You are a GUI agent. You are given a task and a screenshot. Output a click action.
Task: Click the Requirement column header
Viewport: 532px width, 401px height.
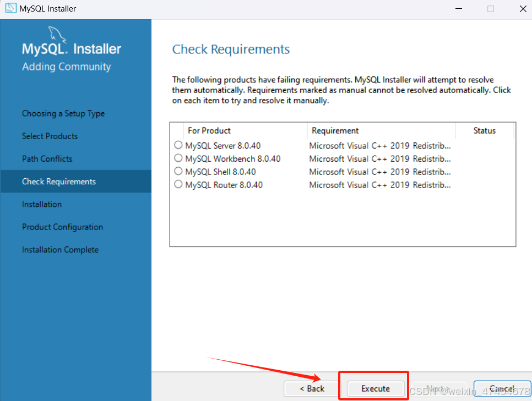tap(381, 131)
